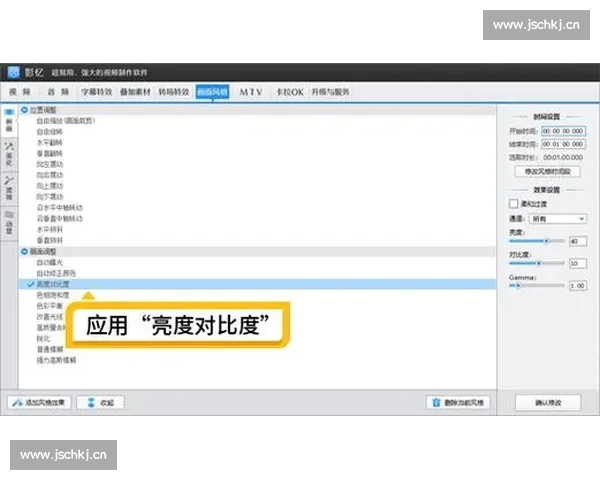Click the 对比度 value box showing 10
Image resolution: width=600 pixels, height=480 pixels.
(x=578, y=263)
